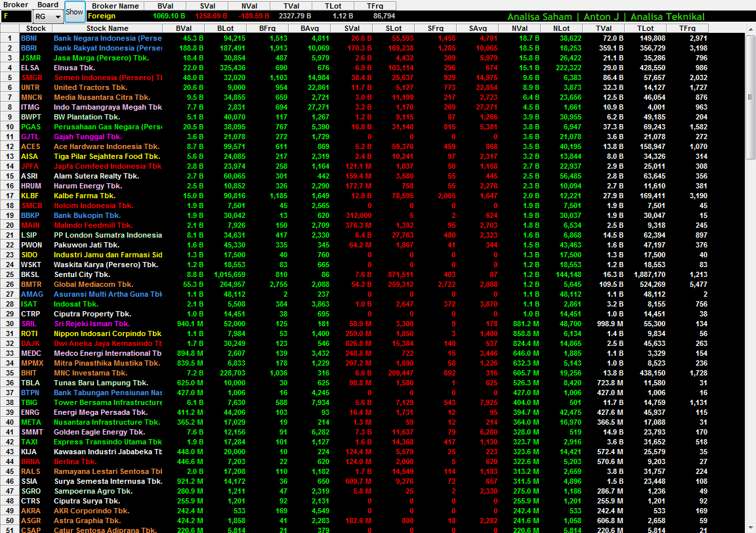Select the BKSL stock code
Image resolution: width=756 pixels, height=533 pixels.
coord(30,274)
